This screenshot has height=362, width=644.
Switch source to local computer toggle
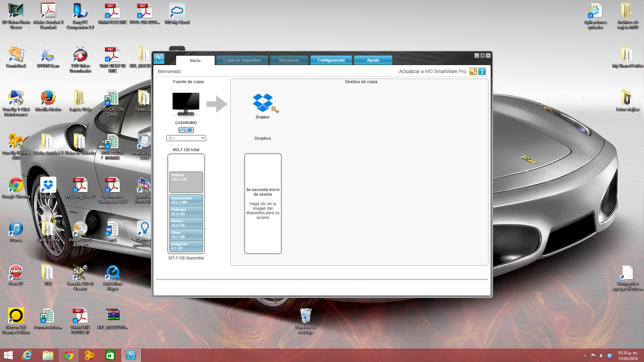click(182, 130)
